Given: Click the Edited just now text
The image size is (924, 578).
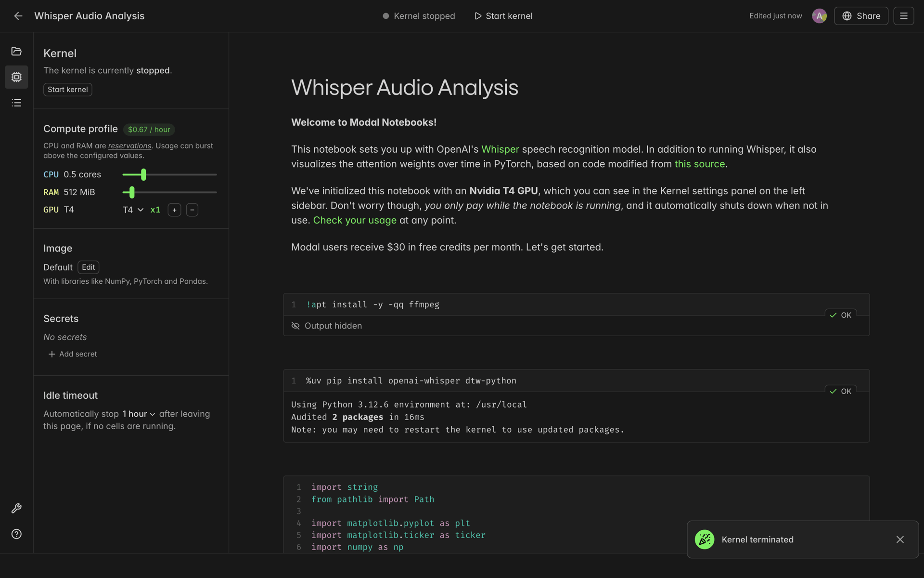Looking at the screenshot, I should 775,16.
